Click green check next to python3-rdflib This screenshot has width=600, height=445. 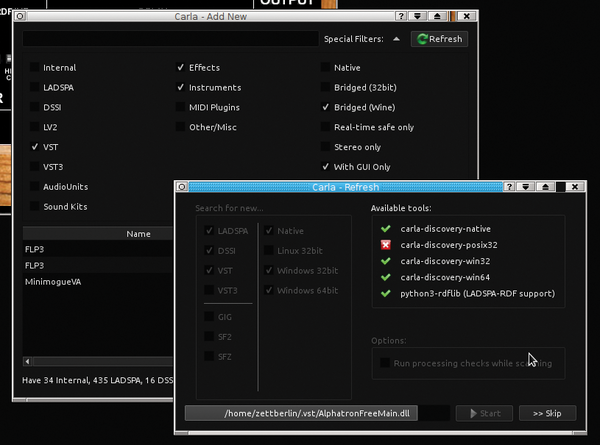(x=386, y=293)
